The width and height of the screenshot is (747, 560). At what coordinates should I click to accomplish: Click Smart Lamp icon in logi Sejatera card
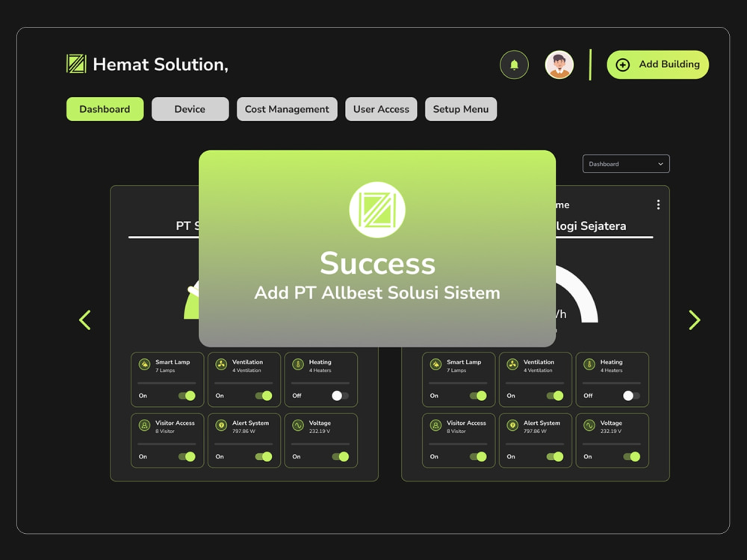pos(436,364)
